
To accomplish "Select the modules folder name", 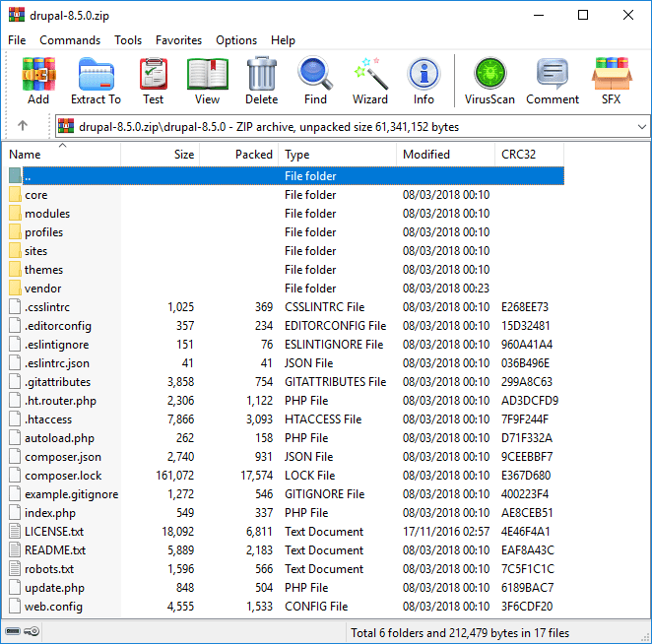I will pyautogui.click(x=47, y=214).
